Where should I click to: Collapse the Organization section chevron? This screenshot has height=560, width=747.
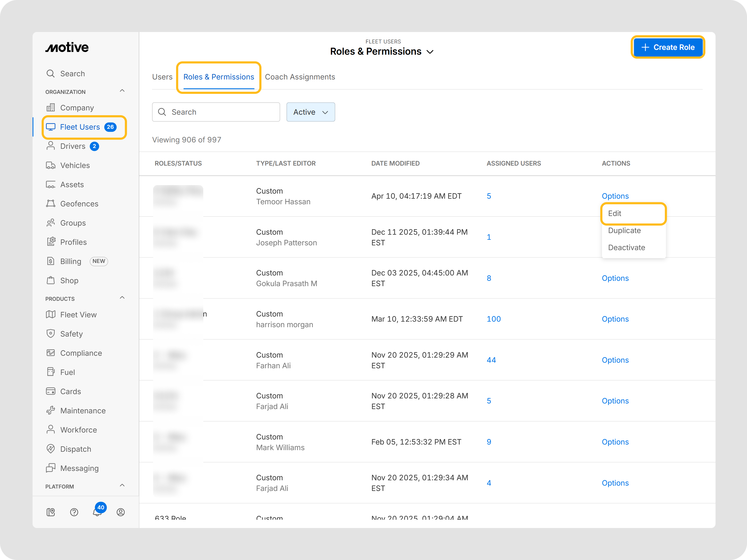tap(122, 91)
